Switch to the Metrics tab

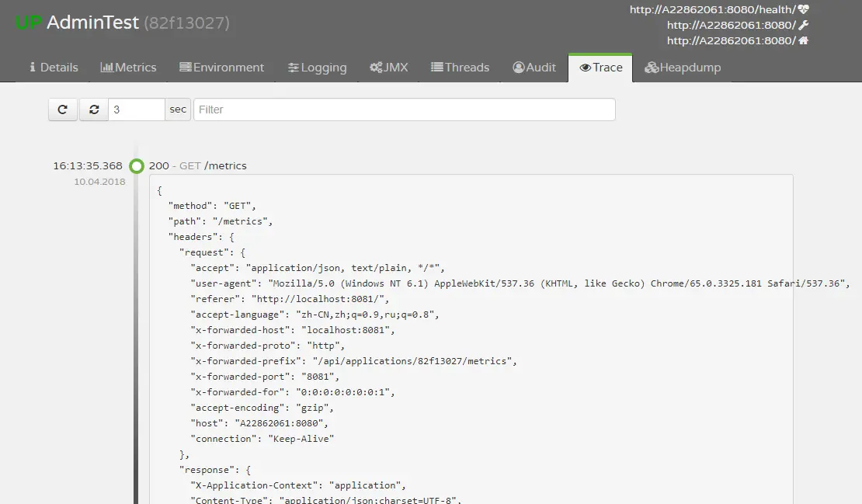[129, 68]
